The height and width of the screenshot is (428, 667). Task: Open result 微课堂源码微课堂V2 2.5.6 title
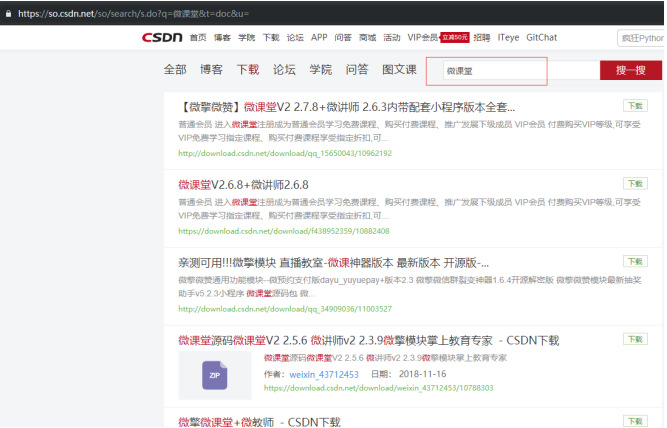coord(368,340)
